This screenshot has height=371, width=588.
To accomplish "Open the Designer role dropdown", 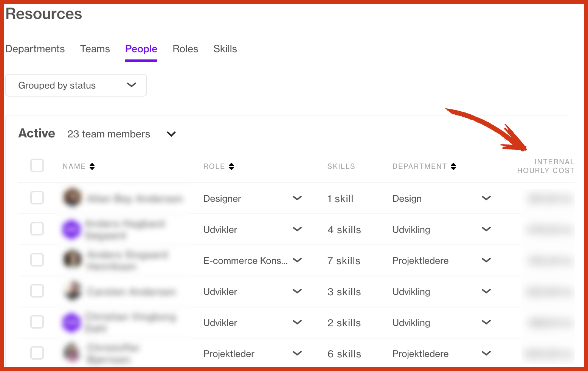I will [x=297, y=198].
